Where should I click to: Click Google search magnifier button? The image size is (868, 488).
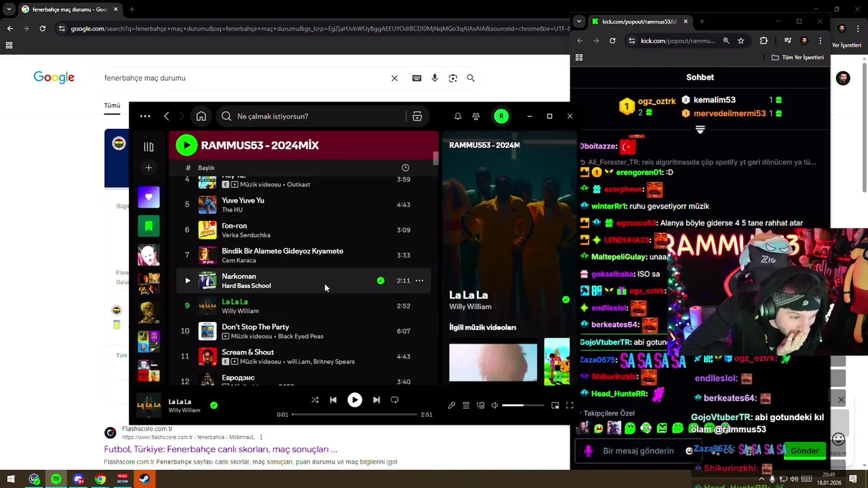471,78
